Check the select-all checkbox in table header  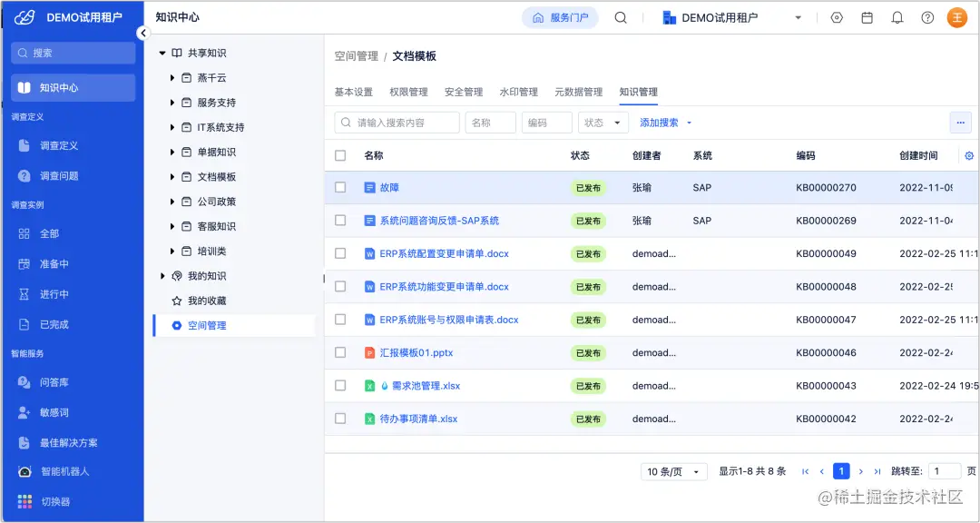340,155
